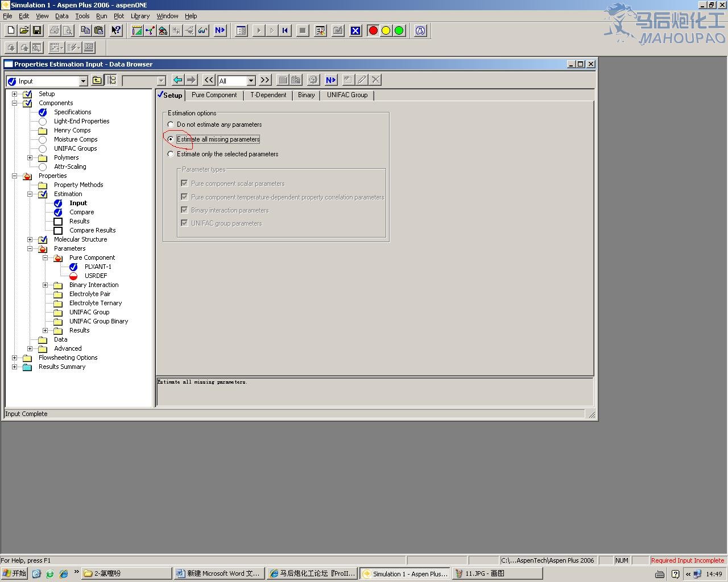Click the yellow circle toolbar button
The width and height of the screenshot is (728, 582).
pos(386,31)
